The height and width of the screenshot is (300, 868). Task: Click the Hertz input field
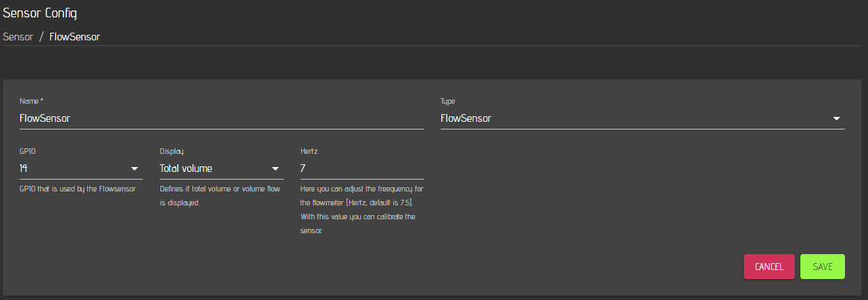(x=362, y=168)
